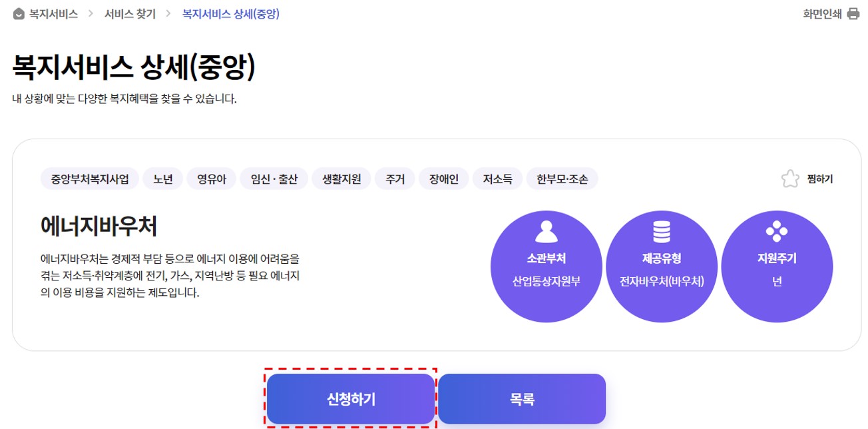Click the 목록 list button
Screen dimensions: 868x429
coord(521,399)
